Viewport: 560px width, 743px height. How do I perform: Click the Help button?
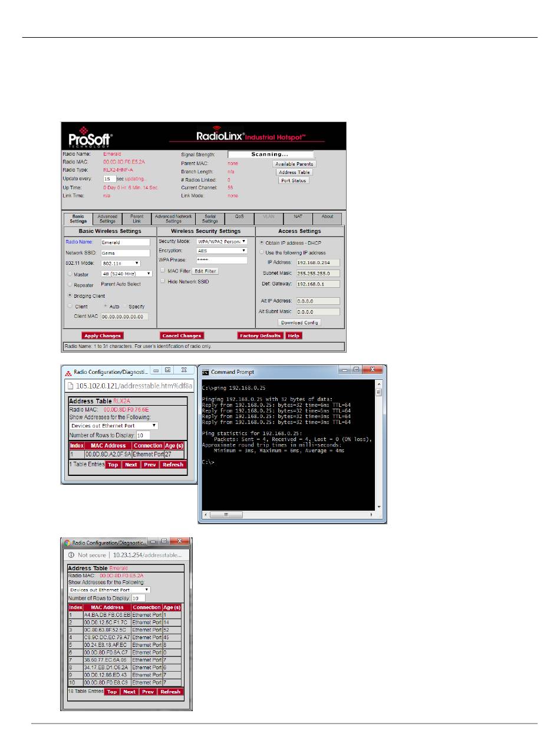click(x=294, y=336)
